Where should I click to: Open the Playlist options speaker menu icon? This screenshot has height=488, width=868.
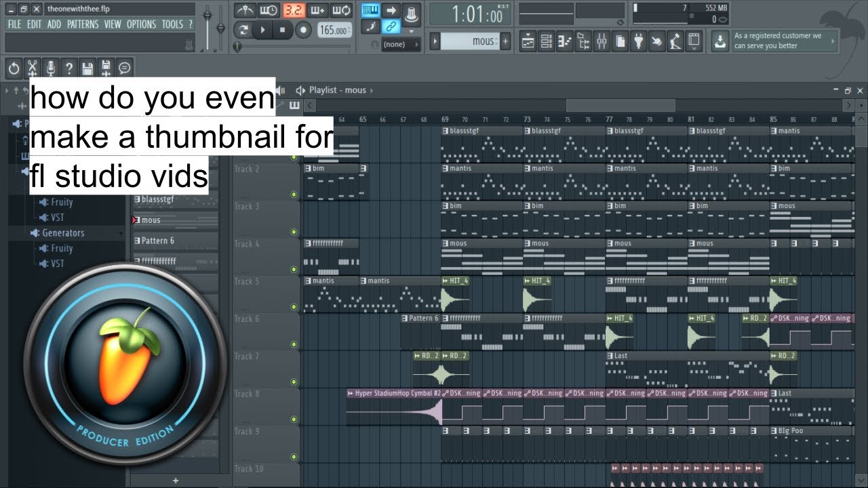(301, 90)
